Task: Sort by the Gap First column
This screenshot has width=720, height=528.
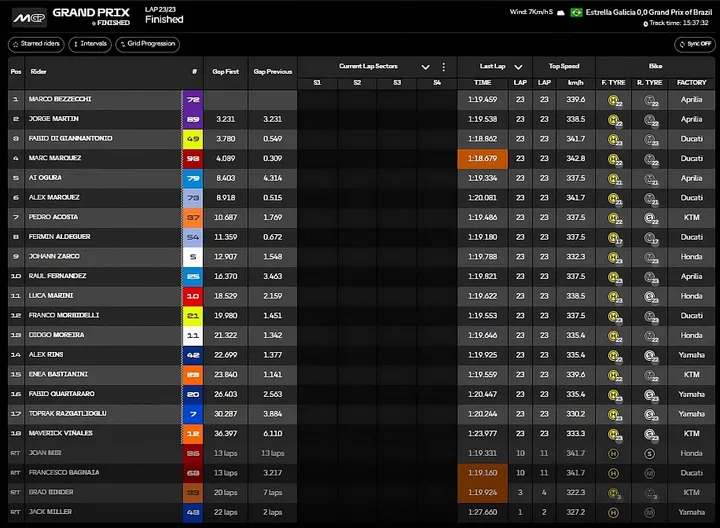Action: click(x=225, y=72)
